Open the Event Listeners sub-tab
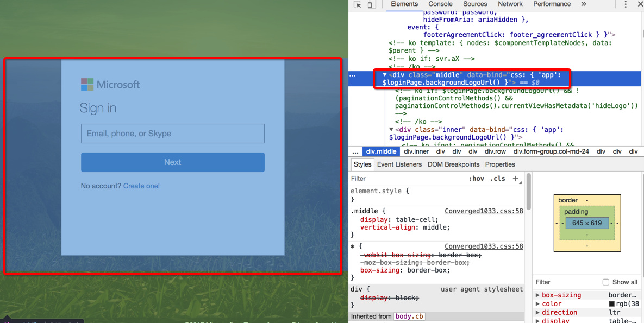This screenshot has height=323, width=644. pos(399,164)
